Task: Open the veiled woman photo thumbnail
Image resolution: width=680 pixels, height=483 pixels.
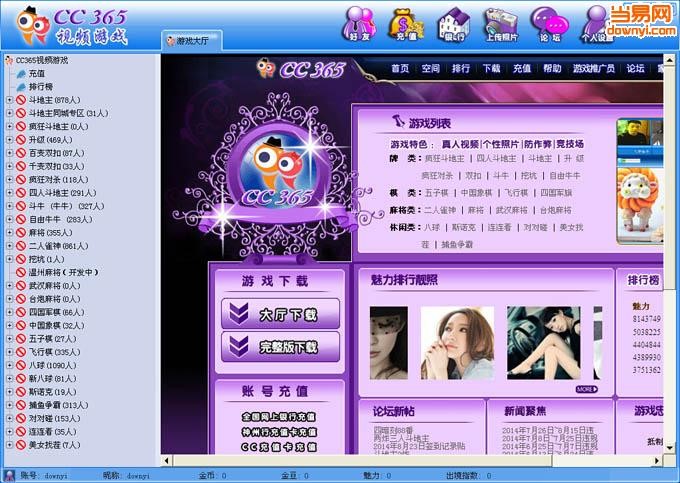Action: click(x=389, y=343)
